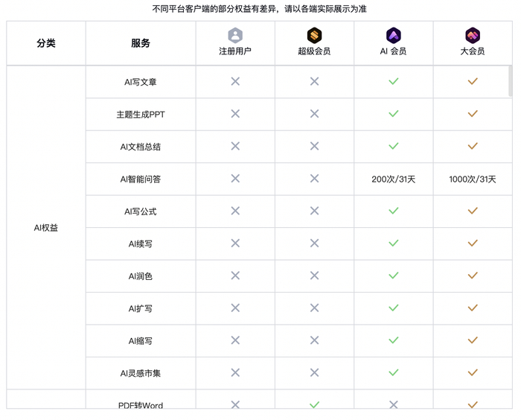
Task: Click the X mark for AI文档总结 under 注册用户
Action: [x=235, y=146]
